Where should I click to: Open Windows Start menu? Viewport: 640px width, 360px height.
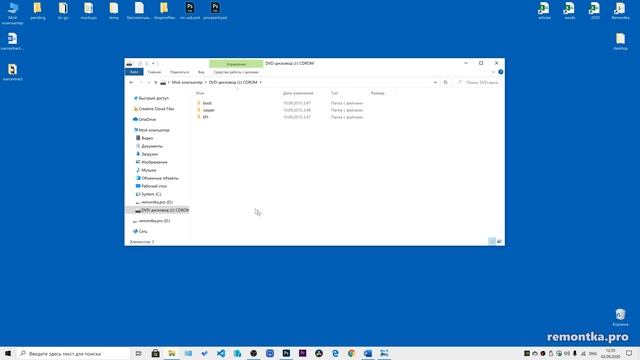pyautogui.click(x=8, y=353)
